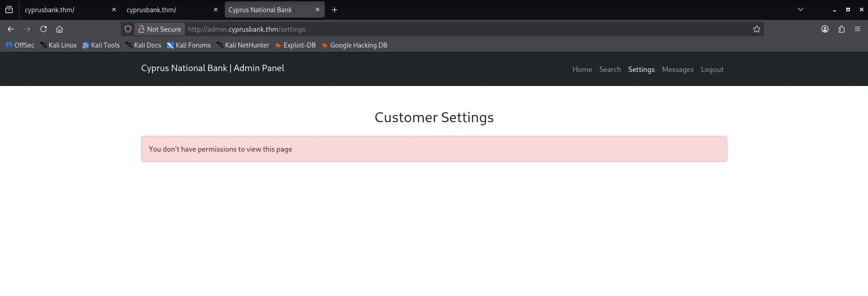Expand the list all tabs chevron
The width and height of the screenshot is (868, 296).
[x=800, y=10]
